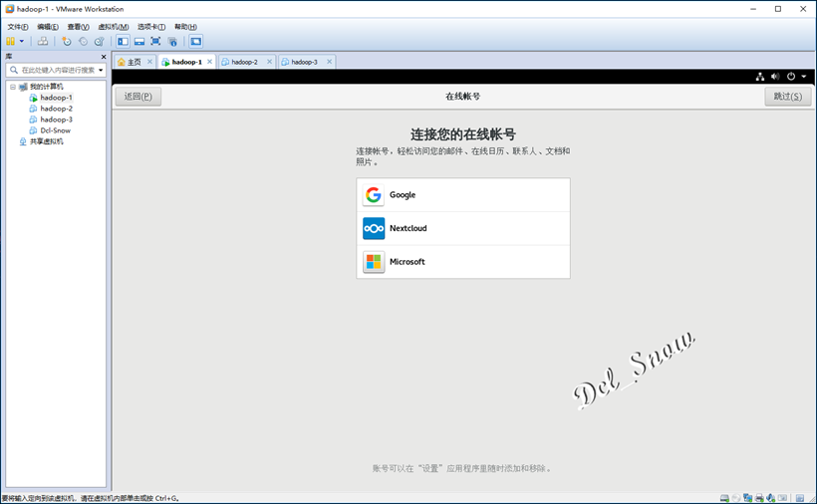Click the message log status bar icon

click(x=800, y=498)
